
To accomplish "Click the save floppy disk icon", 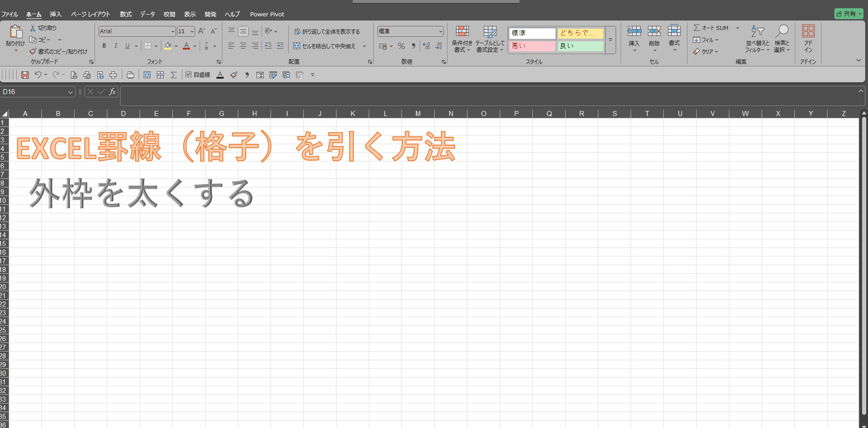I will coord(25,75).
